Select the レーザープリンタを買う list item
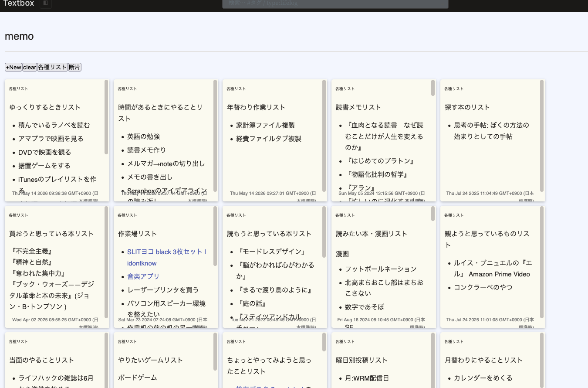588x388 pixels. click(163, 290)
